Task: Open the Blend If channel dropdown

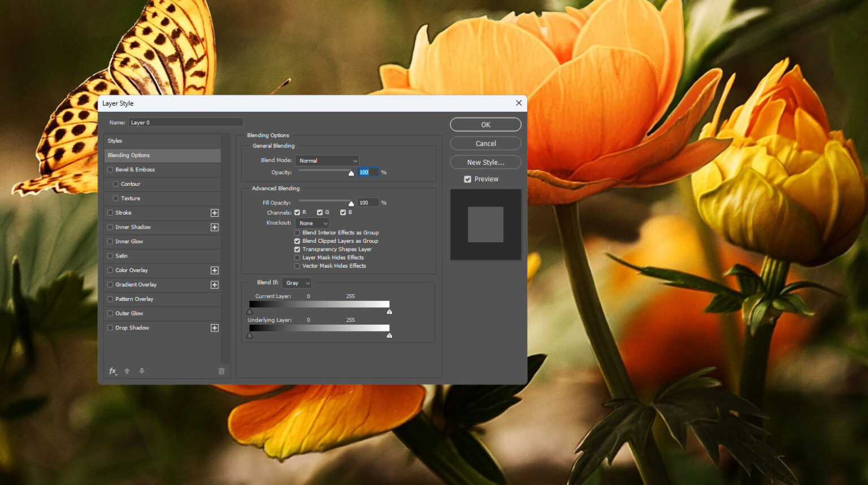Action: pos(297,282)
